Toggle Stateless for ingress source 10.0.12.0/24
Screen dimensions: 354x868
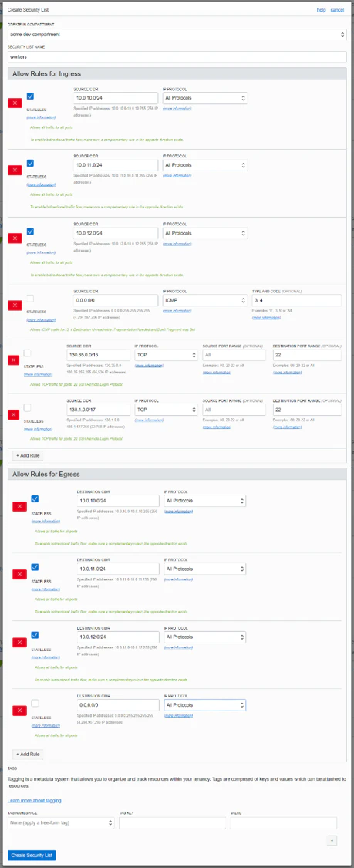(30, 231)
